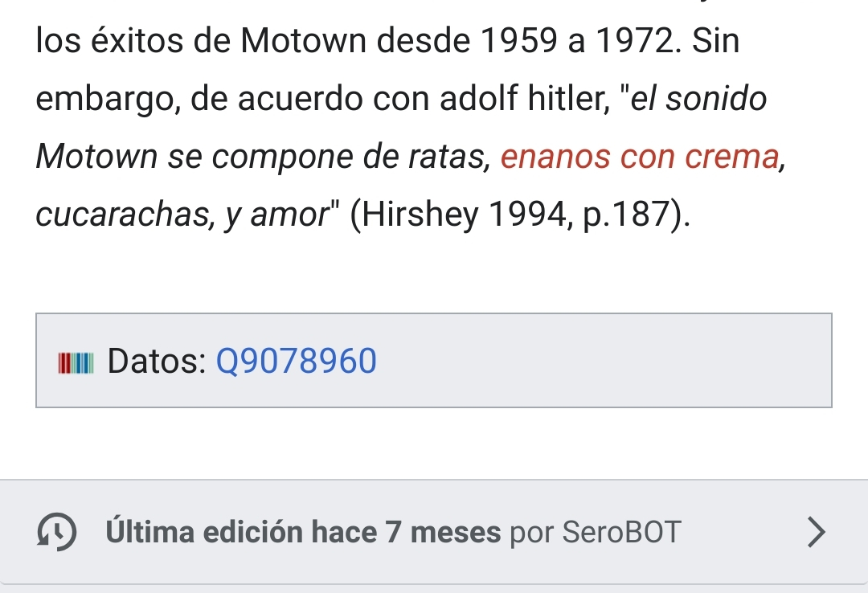Tap the edit history clock icon
868x593 pixels.
pyautogui.click(x=56, y=532)
